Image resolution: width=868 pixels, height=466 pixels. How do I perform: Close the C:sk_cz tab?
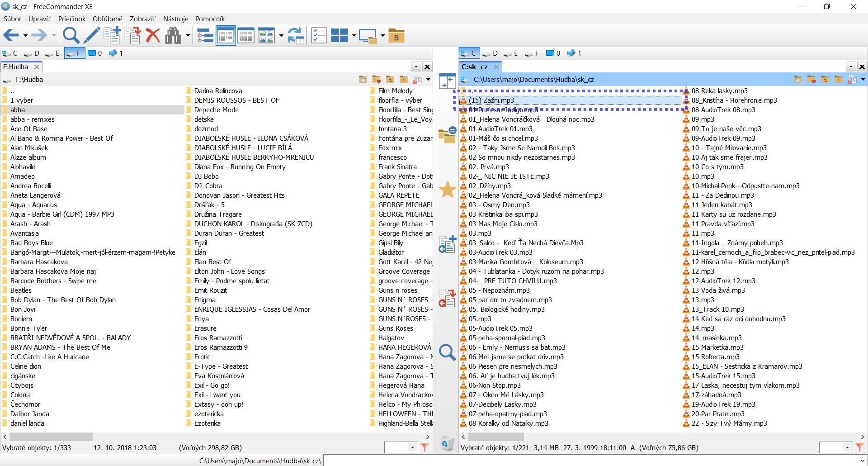pyautogui.click(x=496, y=67)
